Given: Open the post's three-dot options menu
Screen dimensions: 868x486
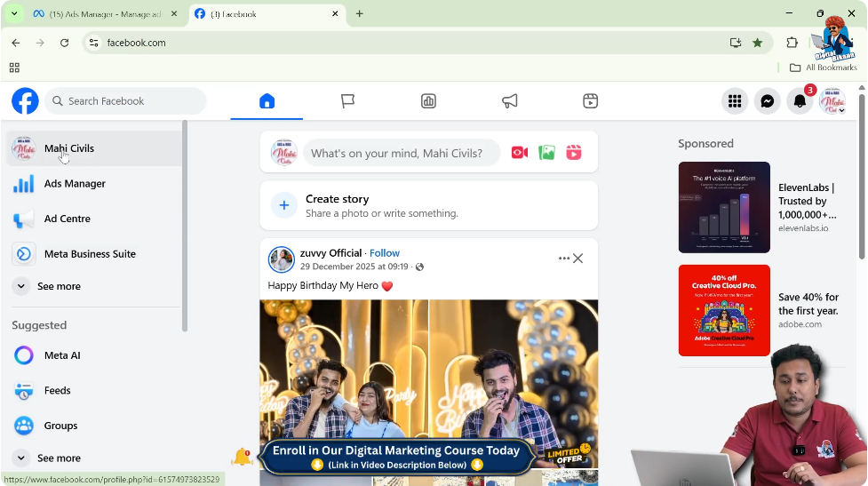Looking at the screenshot, I should click(563, 259).
